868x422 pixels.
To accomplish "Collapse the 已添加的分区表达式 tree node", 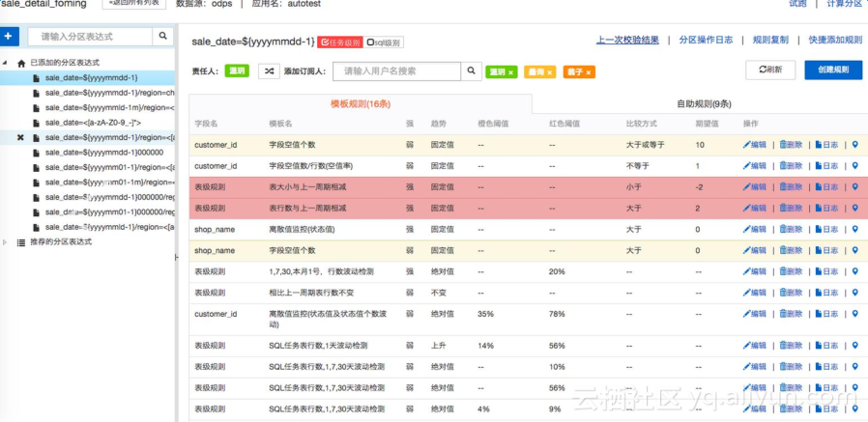I will coord(5,63).
